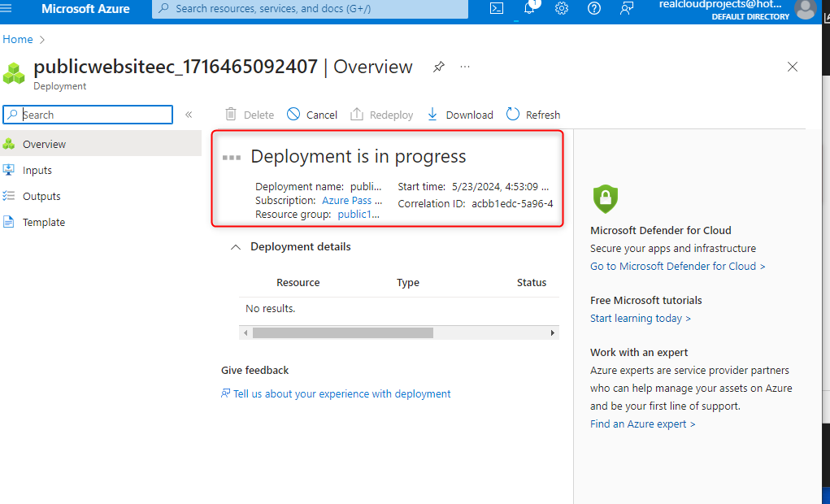
Task: Collapse the Deployment details section
Action: point(236,247)
